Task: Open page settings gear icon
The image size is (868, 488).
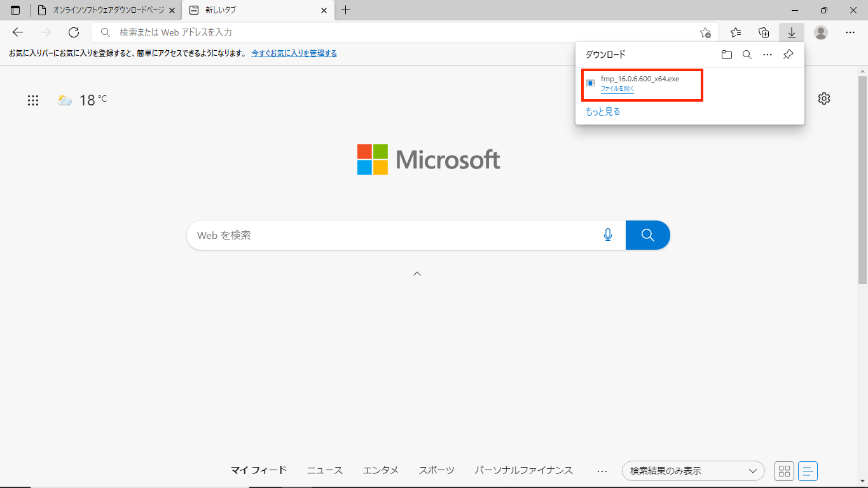Action: (824, 98)
